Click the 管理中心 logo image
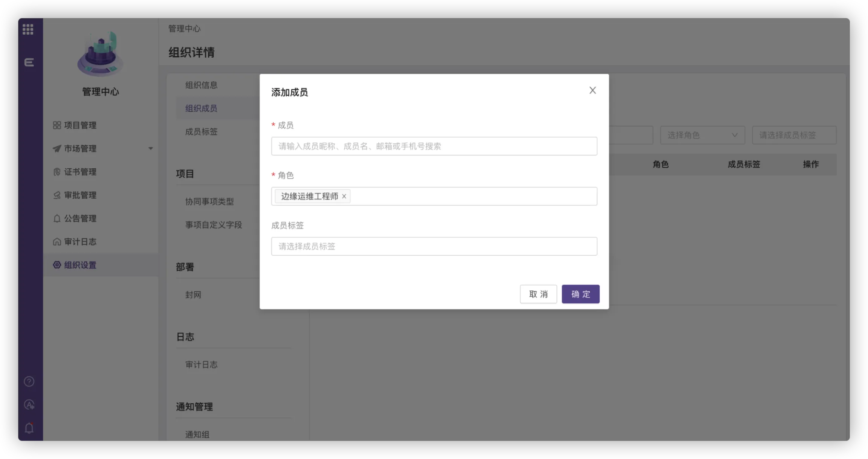Image resolution: width=868 pixels, height=459 pixels. tap(100, 54)
